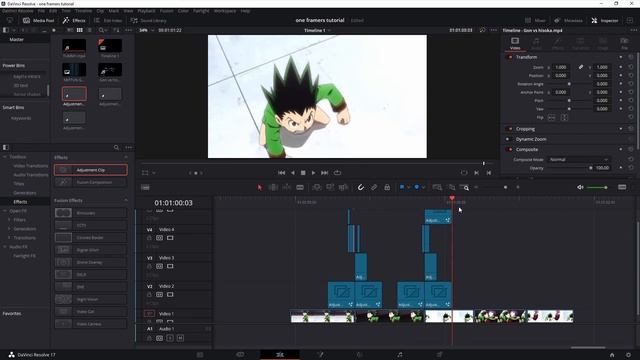The image size is (640, 360).
Task: Open the Metadata panel
Action: 568,20
